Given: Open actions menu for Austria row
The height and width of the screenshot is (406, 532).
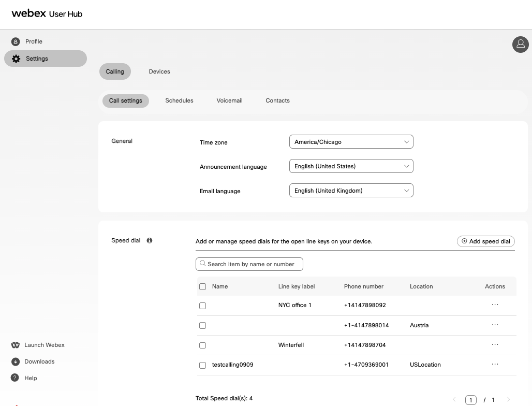Looking at the screenshot, I should (495, 325).
